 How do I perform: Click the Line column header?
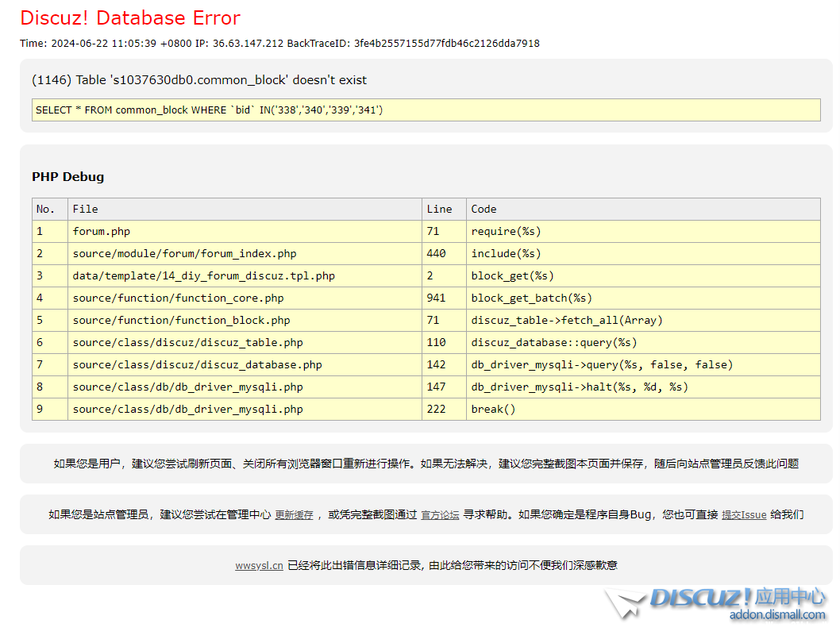439,209
